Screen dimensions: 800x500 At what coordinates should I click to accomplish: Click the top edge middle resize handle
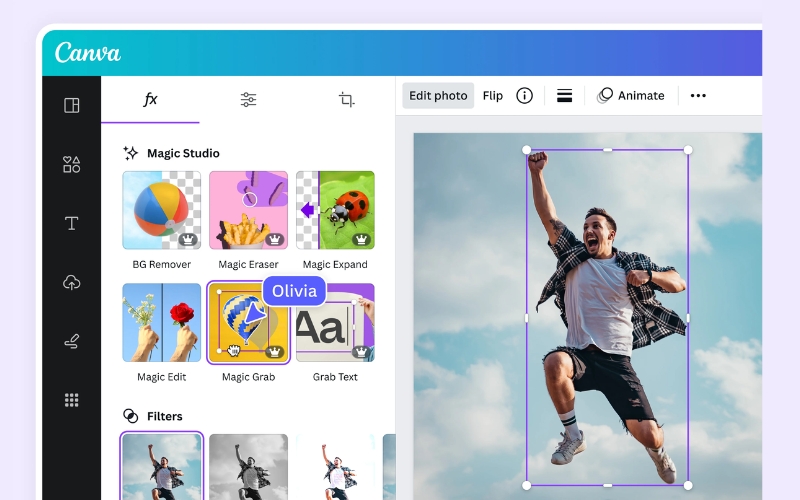click(x=607, y=150)
